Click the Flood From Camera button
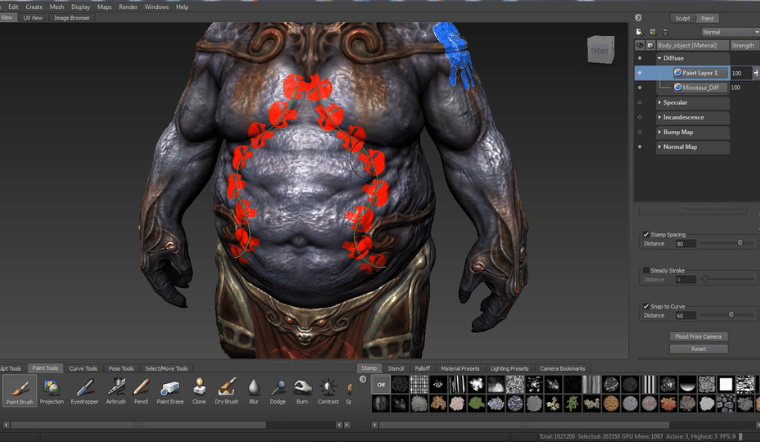 (x=698, y=336)
